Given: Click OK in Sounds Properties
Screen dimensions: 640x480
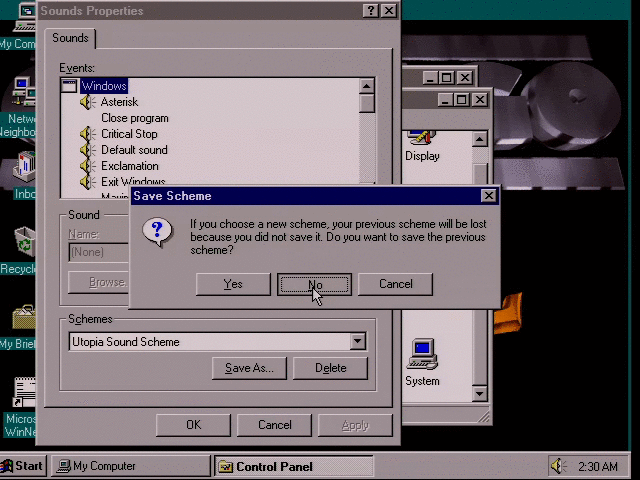Looking at the screenshot, I should click(x=193, y=425).
